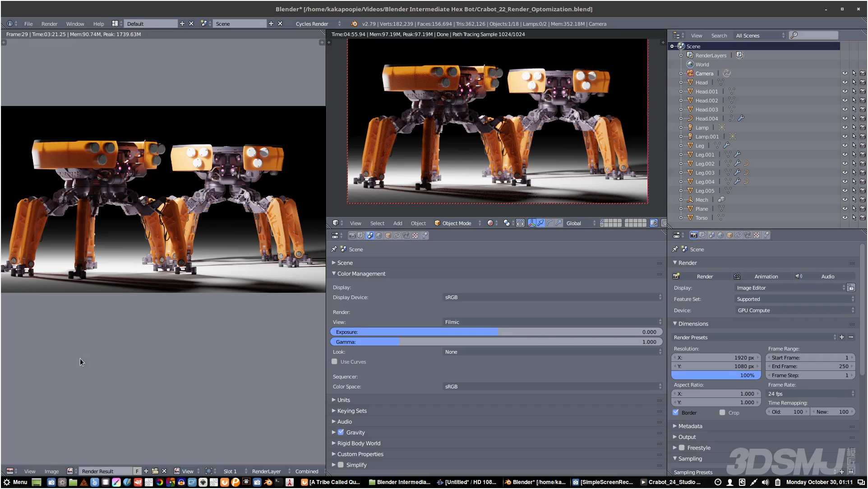Toggle Freestyle checkbox
This screenshot has height=489, width=868.
pos(682,447)
